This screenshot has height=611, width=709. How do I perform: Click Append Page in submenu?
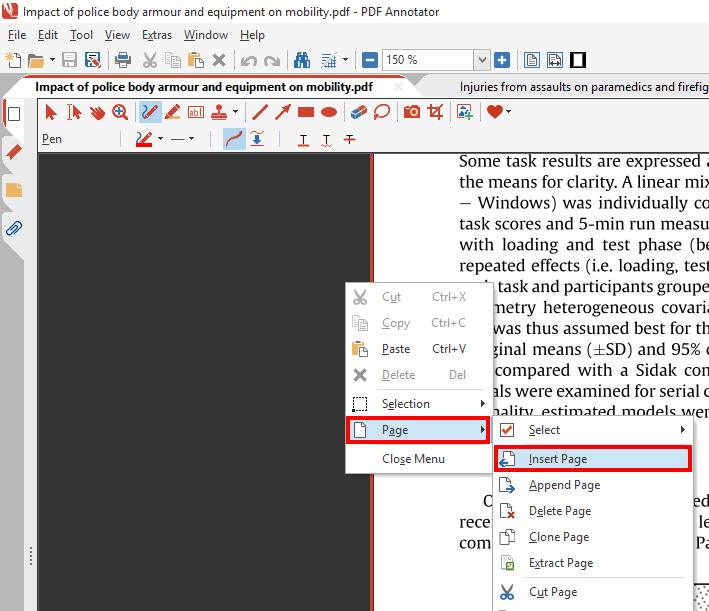tap(592, 485)
